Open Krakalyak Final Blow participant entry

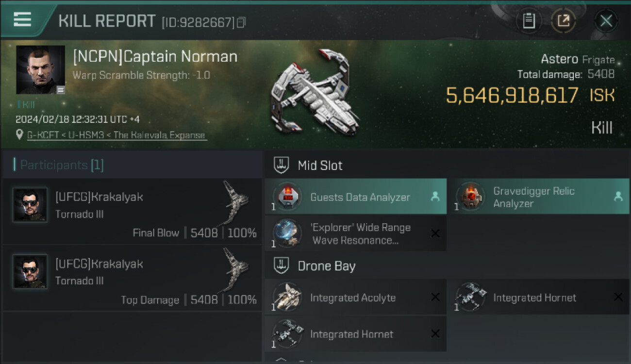coord(132,212)
